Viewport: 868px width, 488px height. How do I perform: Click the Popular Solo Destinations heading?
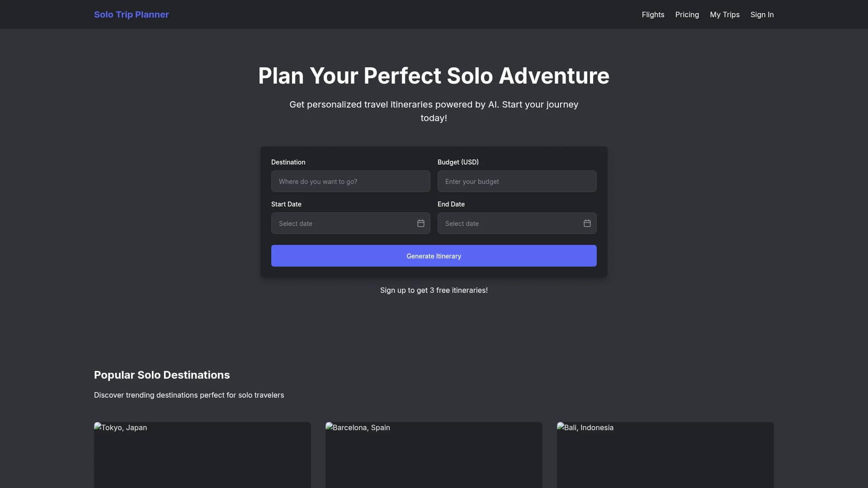(x=162, y=375)
